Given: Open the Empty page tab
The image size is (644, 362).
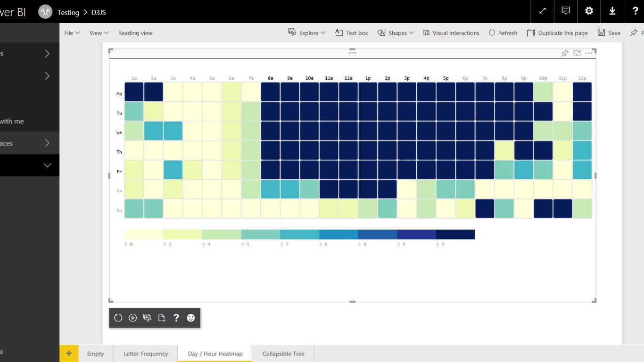Looking at the screenshot, I should (x=95, y=354).
